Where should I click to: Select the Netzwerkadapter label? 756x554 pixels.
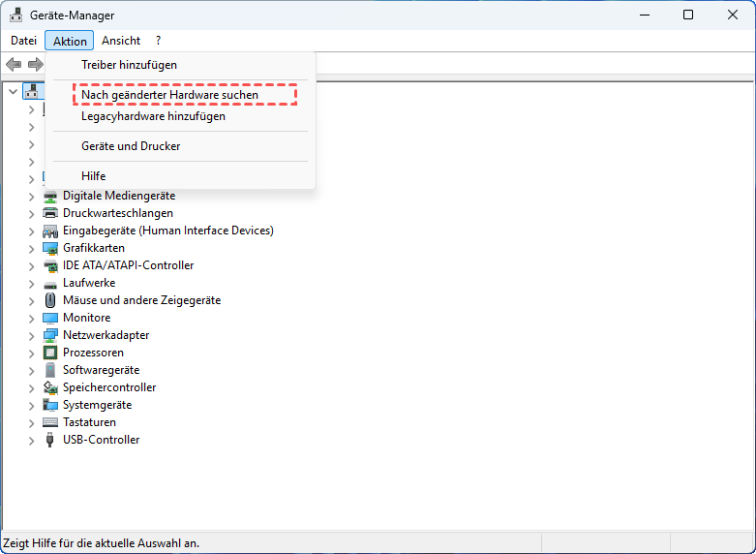point(106,335)
